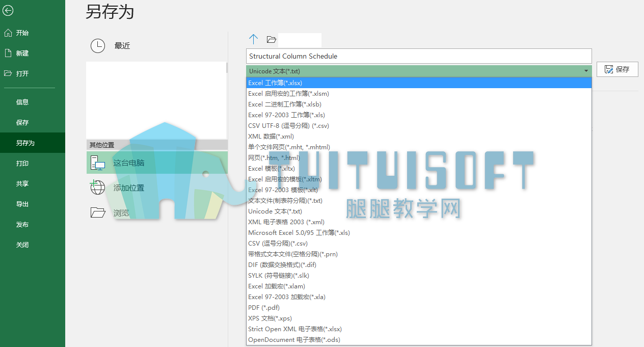The height and width of the screenshot is (347, 644).
Task: Click the Browse folder icon
Action: (97, 212)
